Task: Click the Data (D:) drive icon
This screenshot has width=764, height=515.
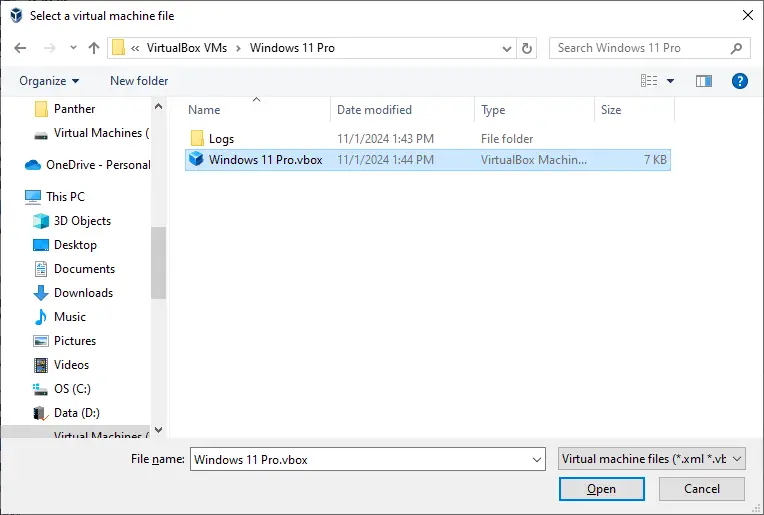Action: pos(40,413)
